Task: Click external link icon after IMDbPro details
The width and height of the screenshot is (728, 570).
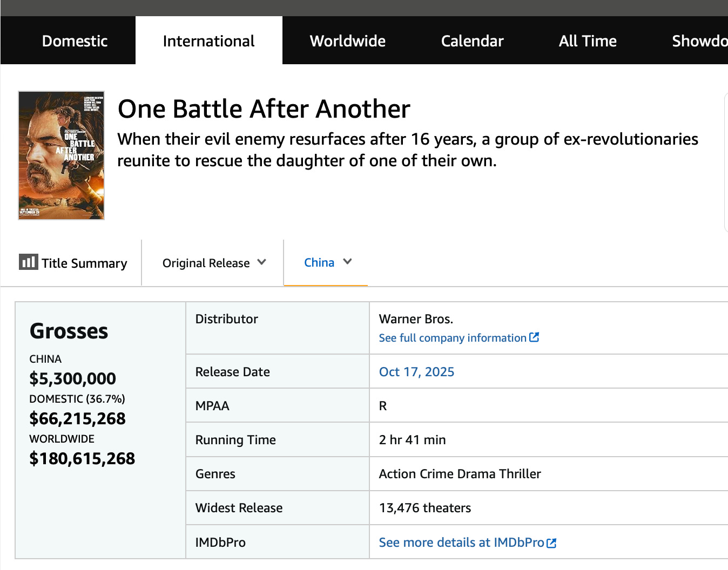Action: 551,543
